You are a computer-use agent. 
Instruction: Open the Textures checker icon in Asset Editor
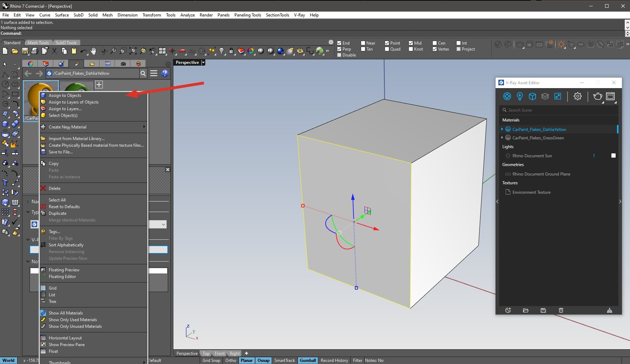(558, 96)
